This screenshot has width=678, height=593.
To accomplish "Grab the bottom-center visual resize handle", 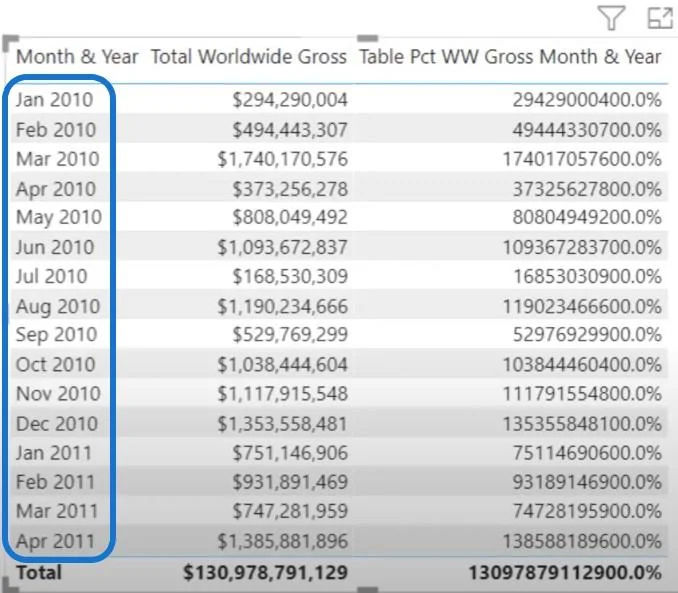I will pos(368,589).
